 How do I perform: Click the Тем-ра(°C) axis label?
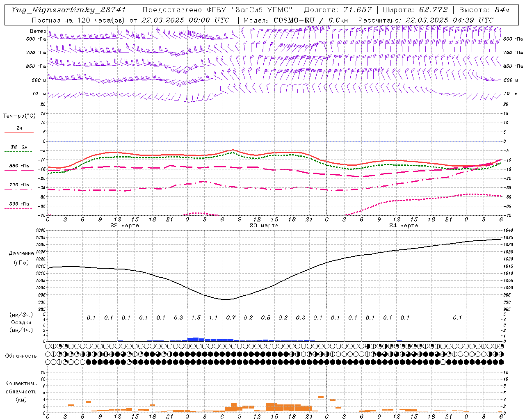[x=19, y=116]
